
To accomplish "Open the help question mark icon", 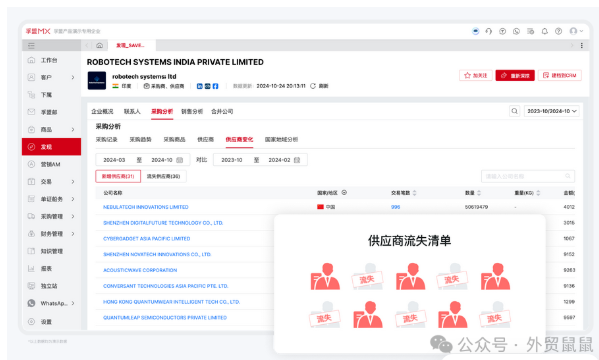I will 559,31.
